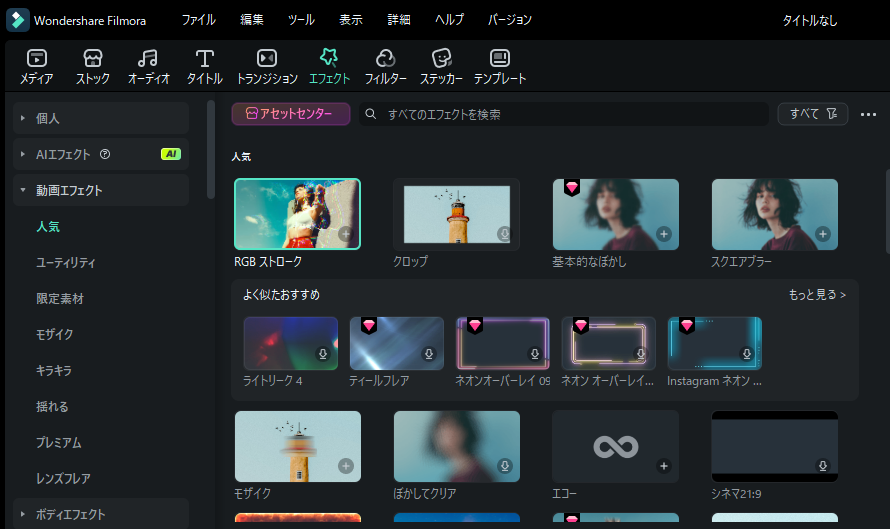Download the Instagram ネオン effect
The width and height of the screenshot is (890, 529).
[746, 354]
